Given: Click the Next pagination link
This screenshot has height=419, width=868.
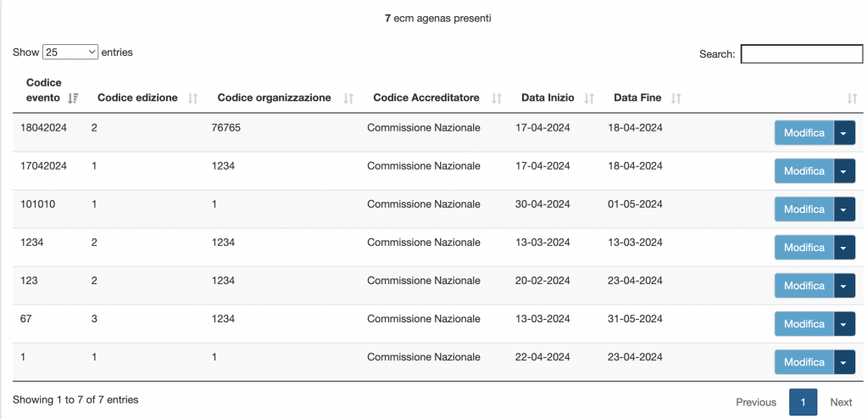Looking at the screenshot, I should [x=840, y=402].
